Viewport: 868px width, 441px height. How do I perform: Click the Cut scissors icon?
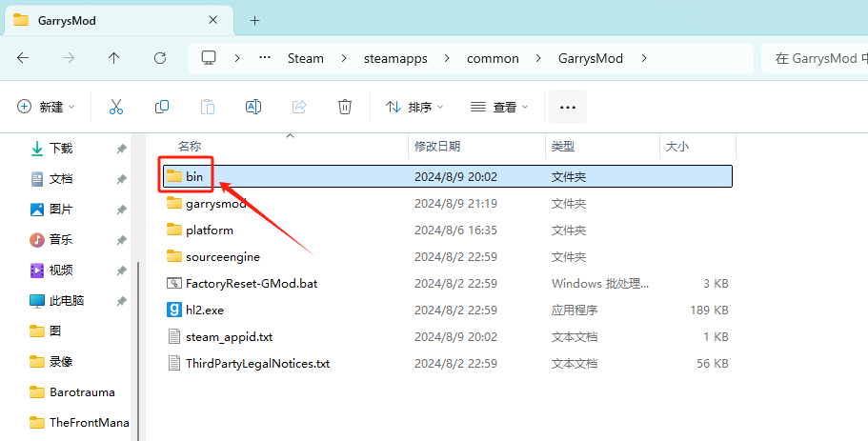[x=116, y=107]
